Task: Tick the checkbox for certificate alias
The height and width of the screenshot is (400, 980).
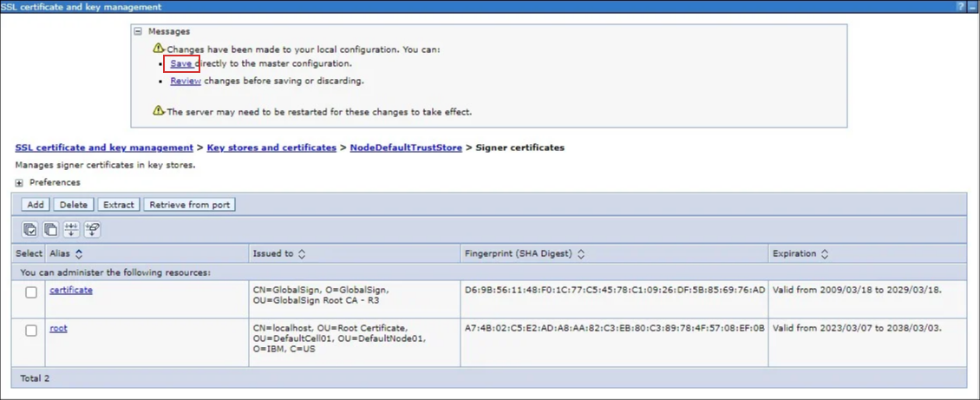Action: pyautogui.click(x=30, y=292)
